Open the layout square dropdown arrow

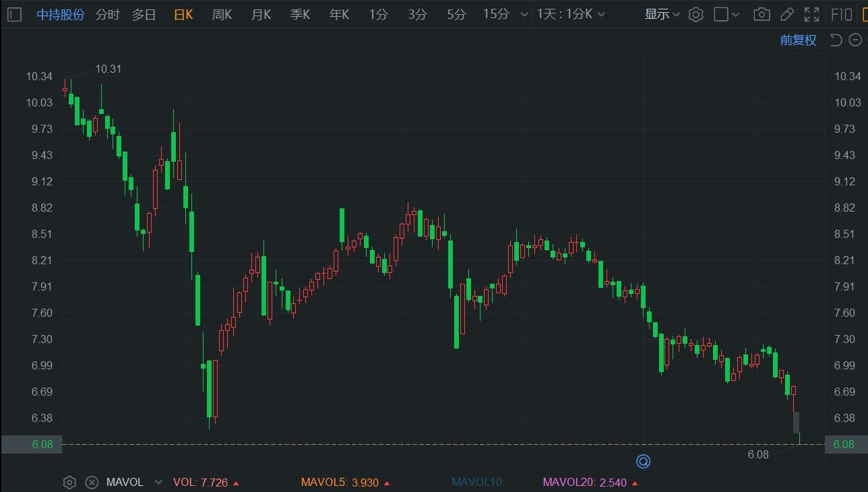736,14
